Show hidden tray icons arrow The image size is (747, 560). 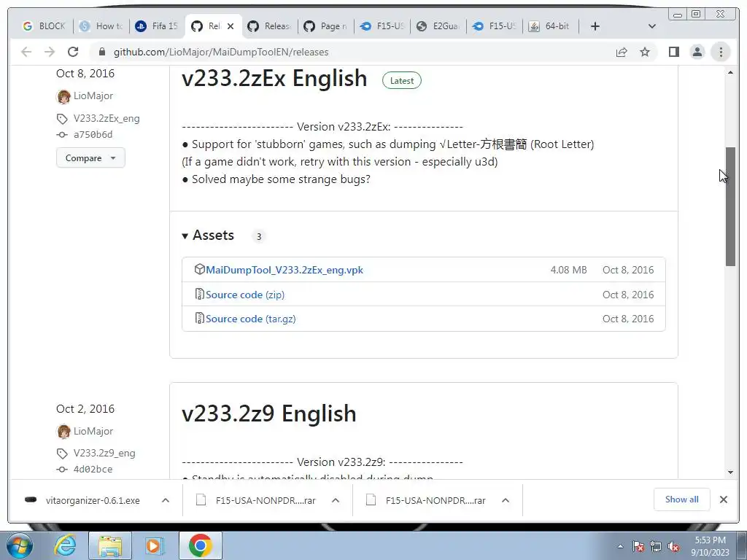(620, 547)
